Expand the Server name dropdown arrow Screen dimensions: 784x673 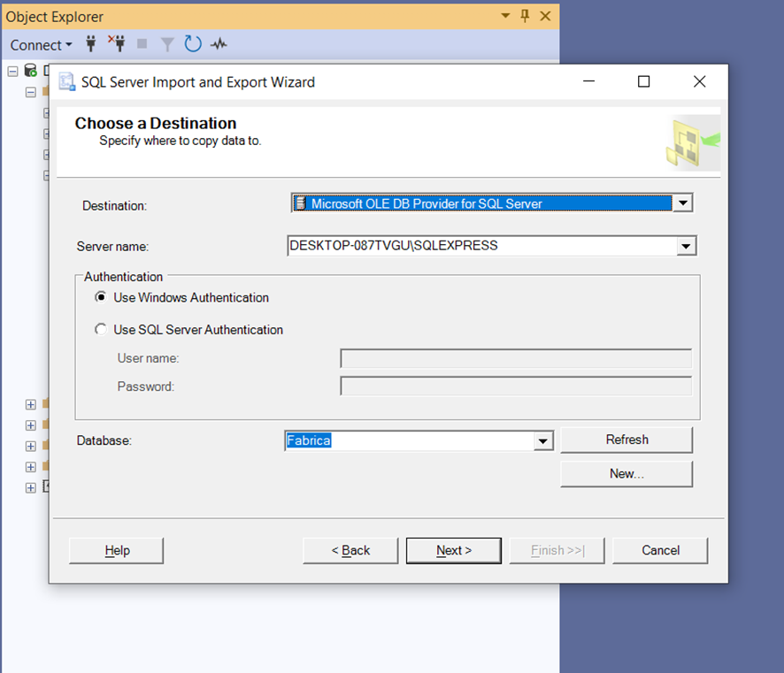(x=686, y=246)
